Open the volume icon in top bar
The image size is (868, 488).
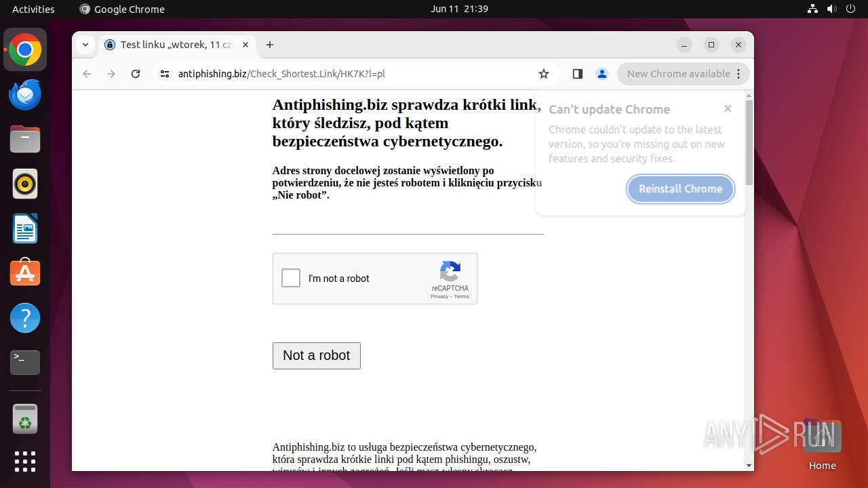pos(832,9)
